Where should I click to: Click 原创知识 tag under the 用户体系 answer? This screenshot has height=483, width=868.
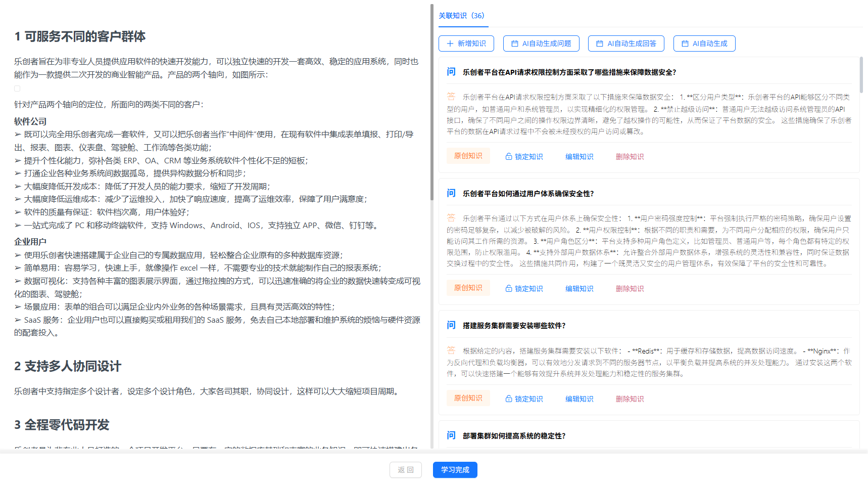(468, 288)
